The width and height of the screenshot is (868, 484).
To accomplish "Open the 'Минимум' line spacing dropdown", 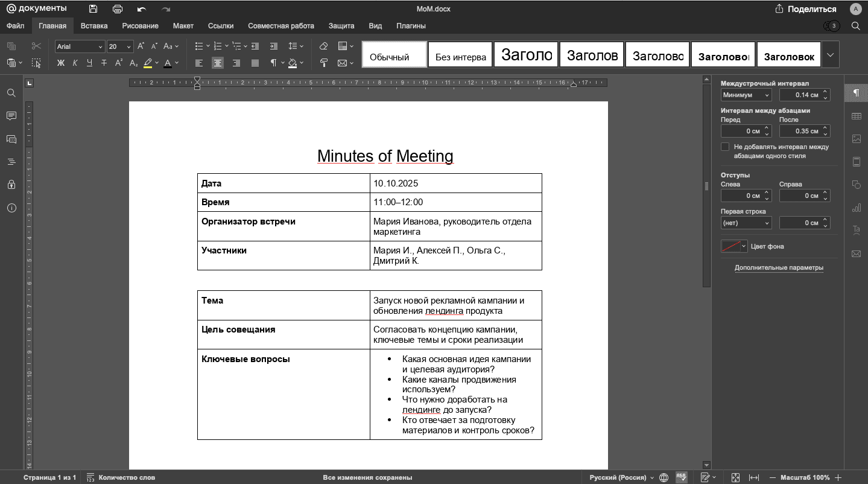I will [x=746, y=94].
